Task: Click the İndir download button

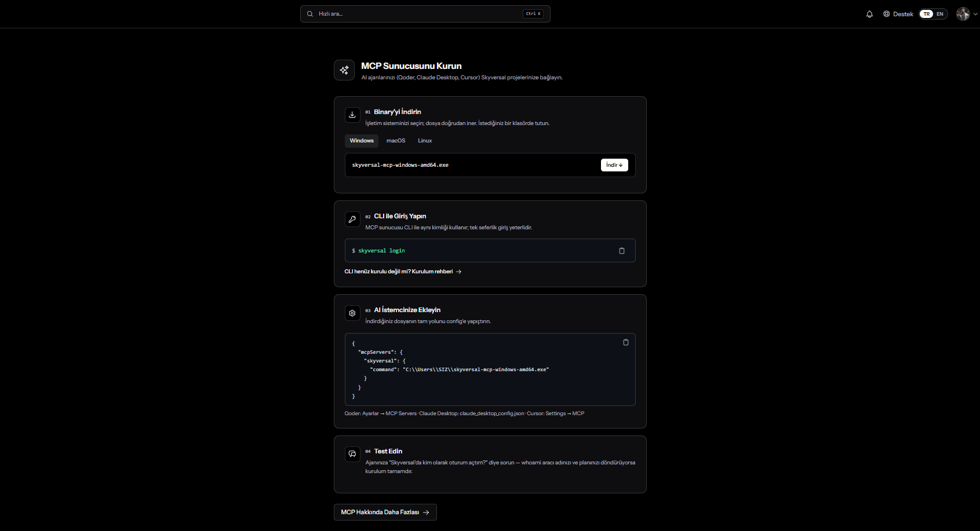Action: 614,165
